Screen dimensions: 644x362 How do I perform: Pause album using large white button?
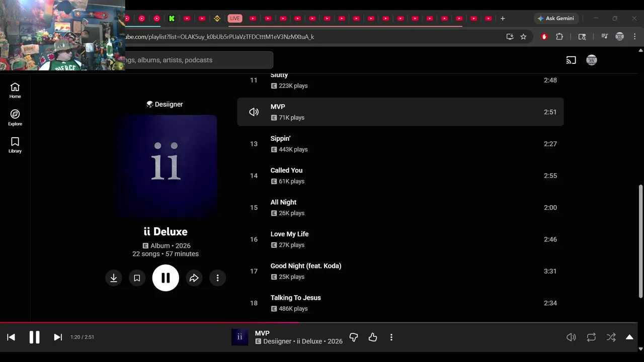[x=166, y=278]
